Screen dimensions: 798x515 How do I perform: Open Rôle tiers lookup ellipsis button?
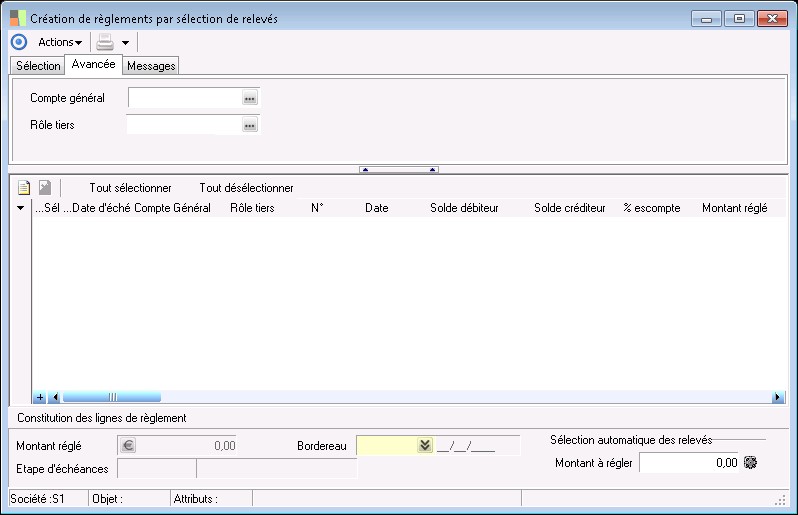[x=250, y=125]
